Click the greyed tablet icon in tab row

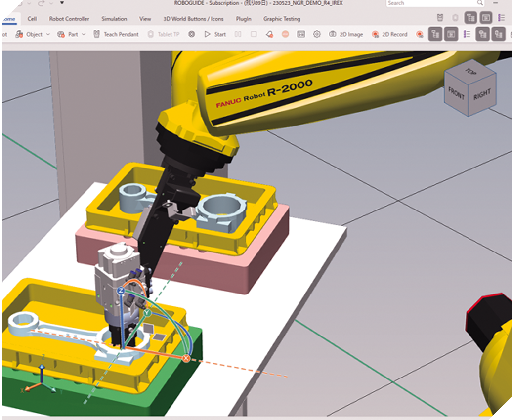(455, 18)
